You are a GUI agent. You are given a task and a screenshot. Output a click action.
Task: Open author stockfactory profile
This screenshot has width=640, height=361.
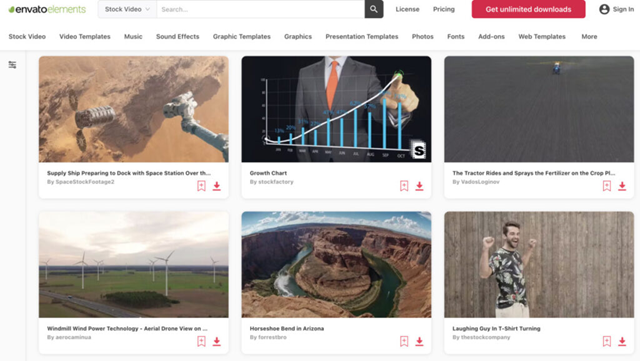(276, 182)
